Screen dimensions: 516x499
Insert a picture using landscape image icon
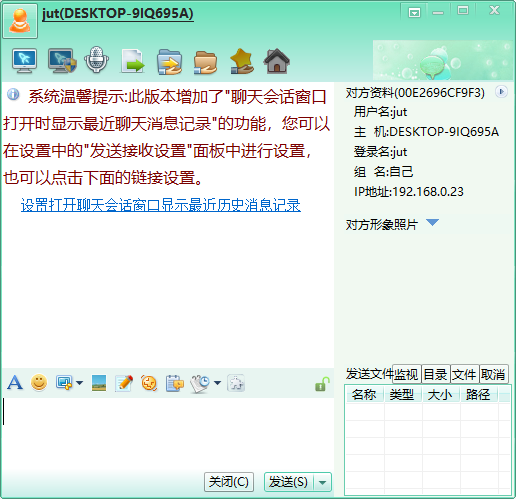click(99, 383)
